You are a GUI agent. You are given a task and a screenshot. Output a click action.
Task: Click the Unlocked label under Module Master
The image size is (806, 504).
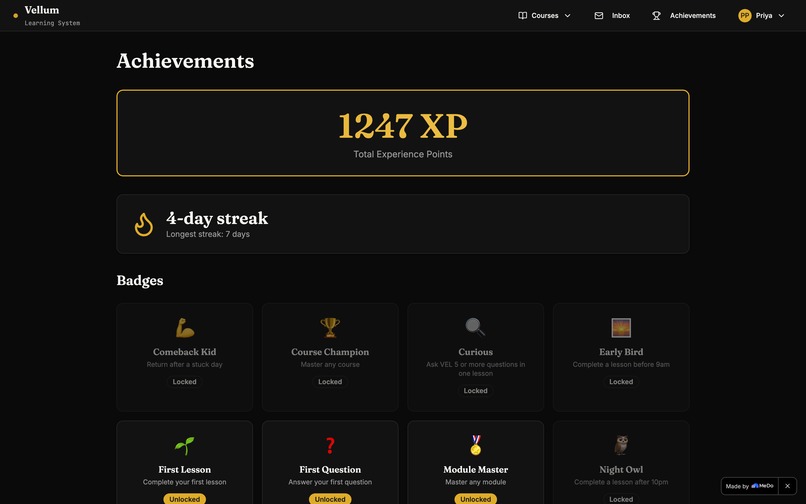[475, 499]
